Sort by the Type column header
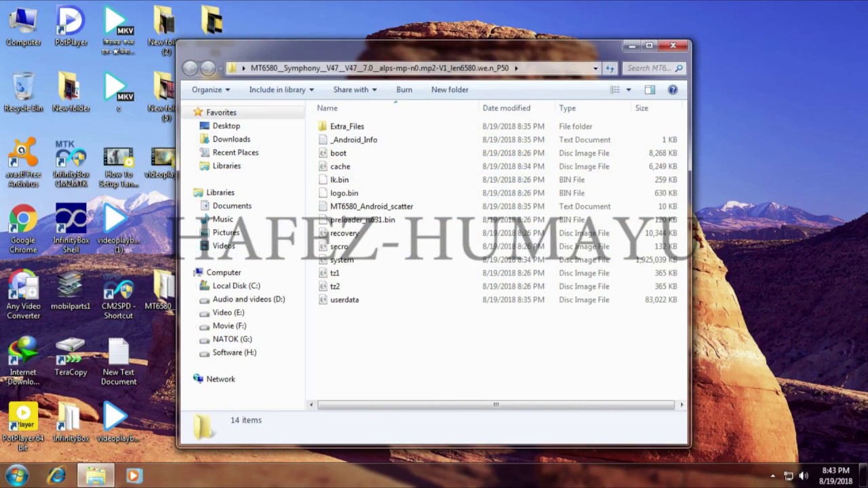This screenshot has height=488, width=868. 593,108
